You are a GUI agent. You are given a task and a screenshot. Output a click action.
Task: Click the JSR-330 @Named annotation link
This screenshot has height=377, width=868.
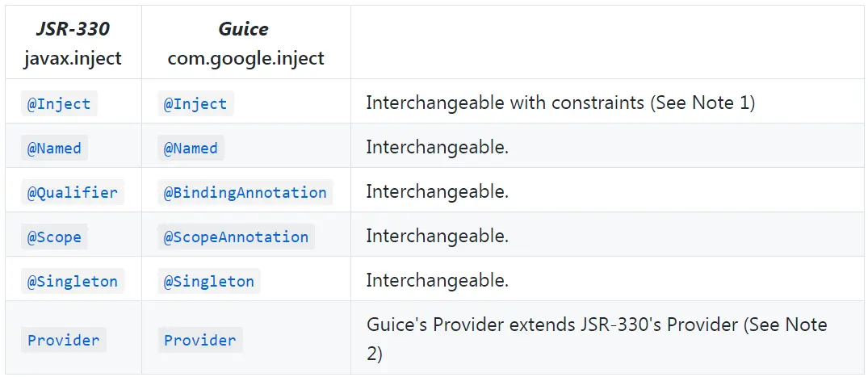pos(54,149)
